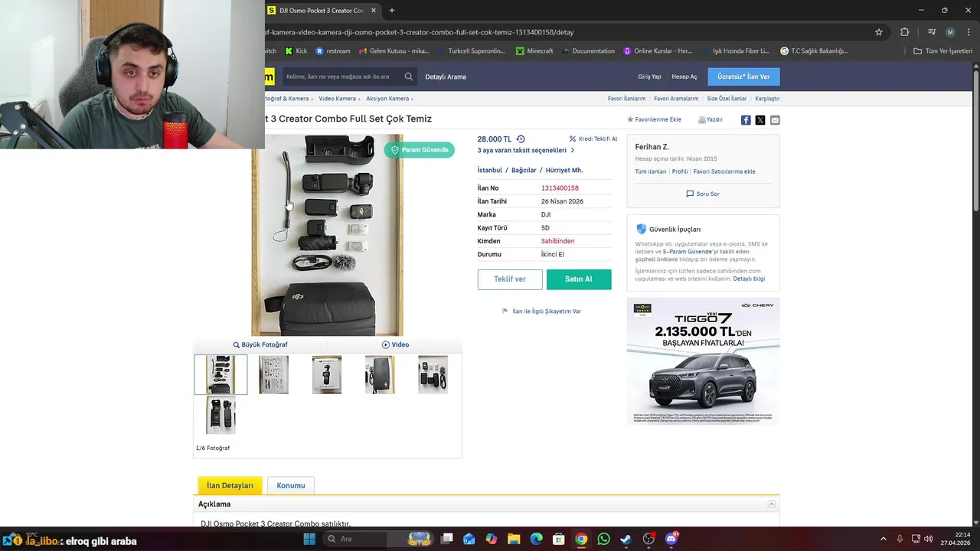The height and width of the screenshot is (551, 980).
Task: Open T.C Sağlık Bakanlığı bookmark
Action: point(815,51)
